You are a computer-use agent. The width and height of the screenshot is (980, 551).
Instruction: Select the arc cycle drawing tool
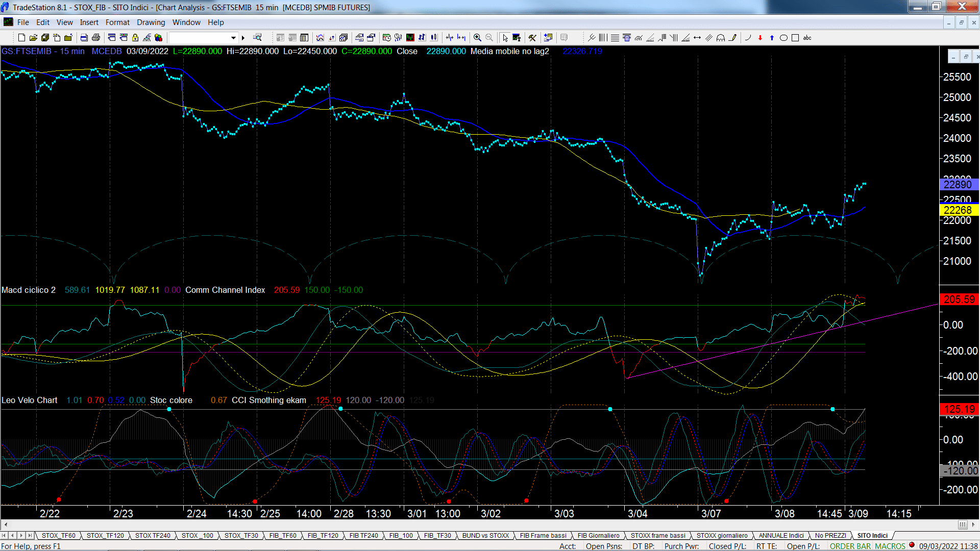[721, 38]
